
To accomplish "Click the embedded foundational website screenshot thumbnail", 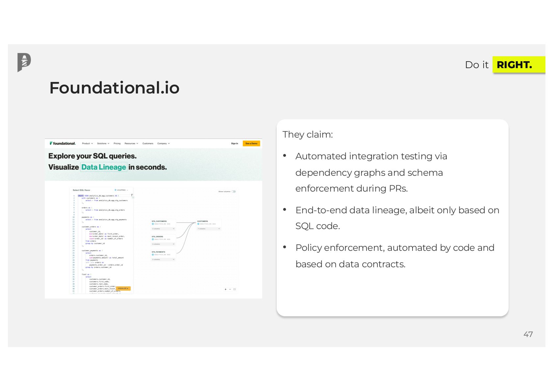I will point(153,219).
